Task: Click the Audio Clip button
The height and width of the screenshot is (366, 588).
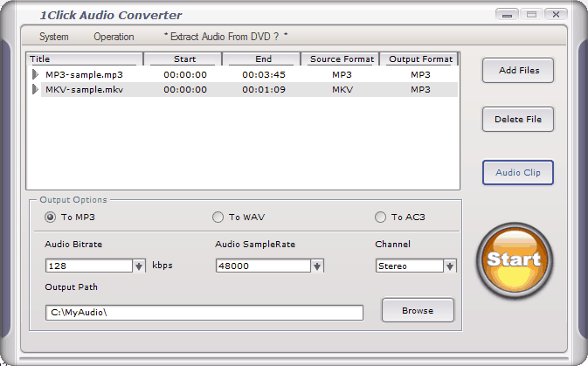Action: tap(518, 172)
